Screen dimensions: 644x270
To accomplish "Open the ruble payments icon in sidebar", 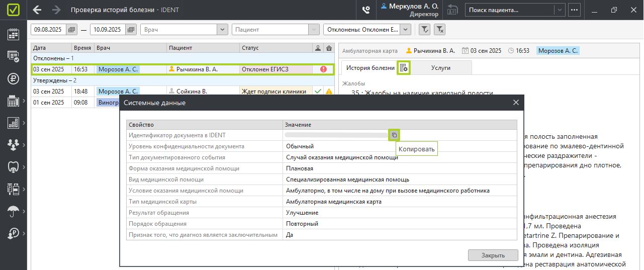I will point(13,78).
